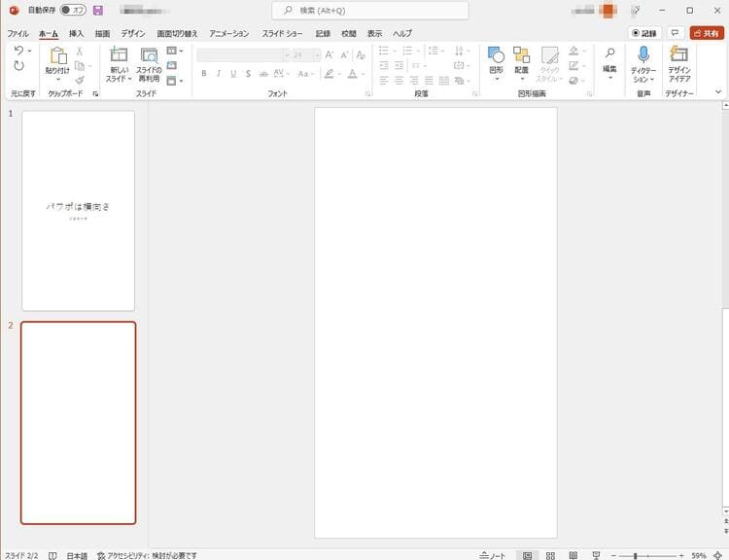Switch to the Design tab
This screenshot has width=729, height=560.
[x=133, y=33]
